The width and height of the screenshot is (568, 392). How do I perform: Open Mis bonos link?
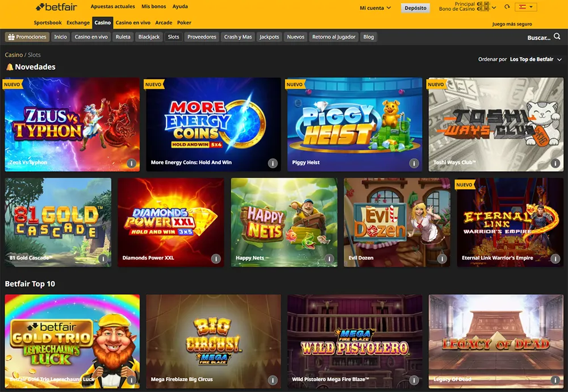click(x=153, y=6)
